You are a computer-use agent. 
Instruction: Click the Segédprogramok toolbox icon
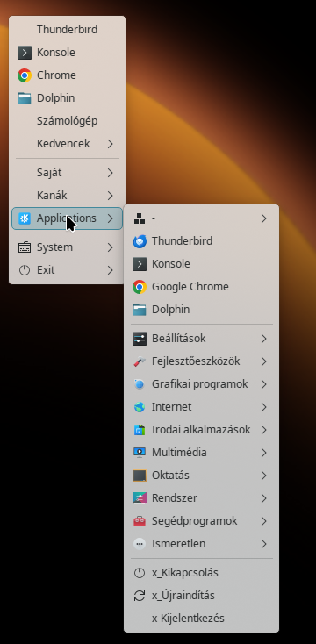[x=140, y=521]
